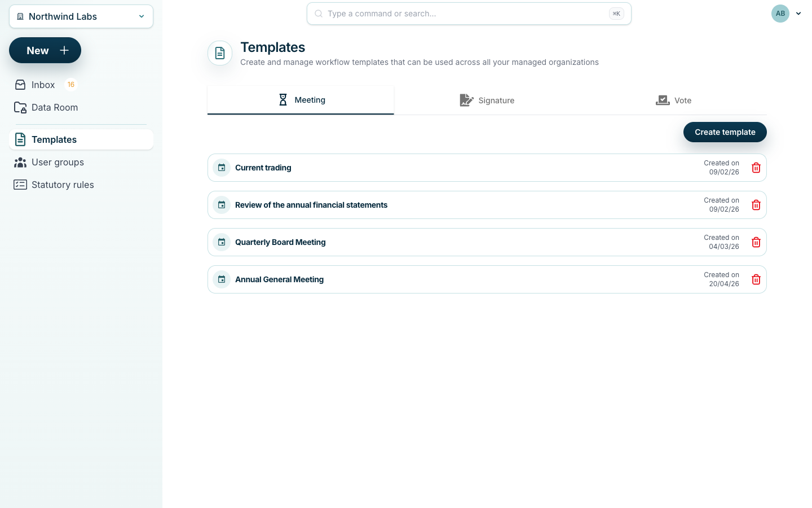This screenshot has width=812, height=508.
Task: Click Created on 09/02/26 in Current trading row
Action: [721, 168]
